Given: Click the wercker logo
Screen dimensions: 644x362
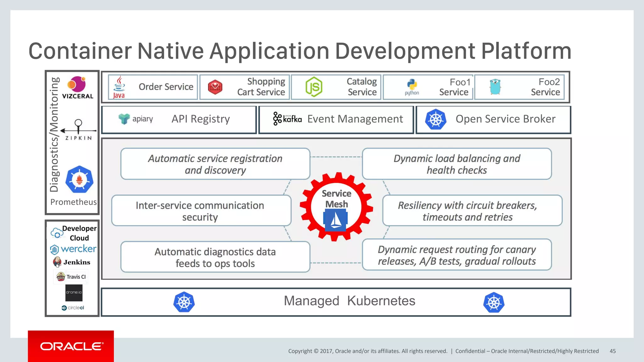Looking at the screenshot, I should pyautogui.click(x=73, y=249).
